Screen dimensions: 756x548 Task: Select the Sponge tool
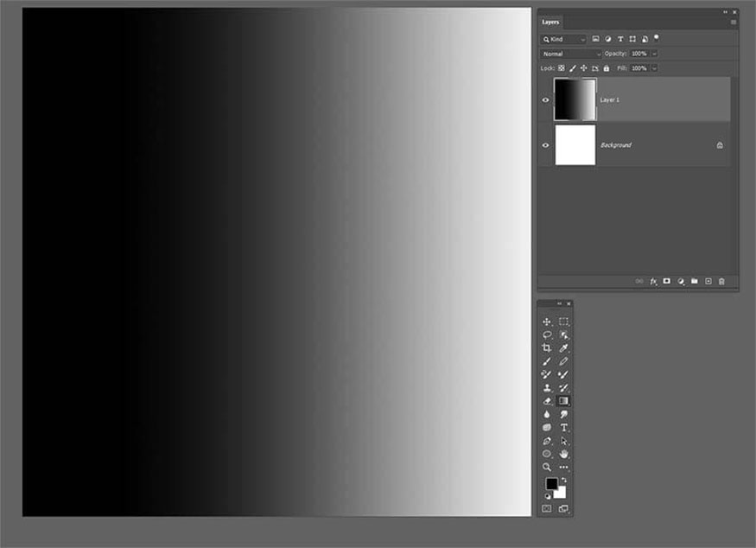pos(547,427)
